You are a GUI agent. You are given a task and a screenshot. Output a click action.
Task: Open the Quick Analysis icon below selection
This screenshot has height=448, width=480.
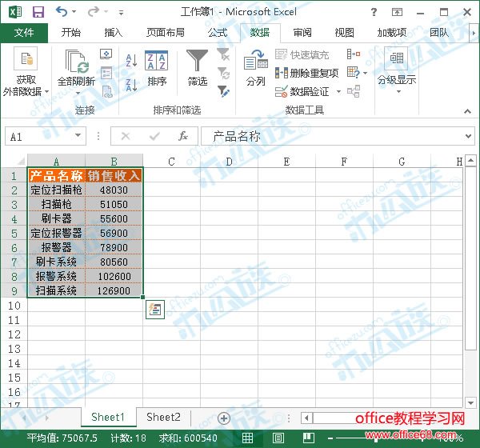point(155,310)
